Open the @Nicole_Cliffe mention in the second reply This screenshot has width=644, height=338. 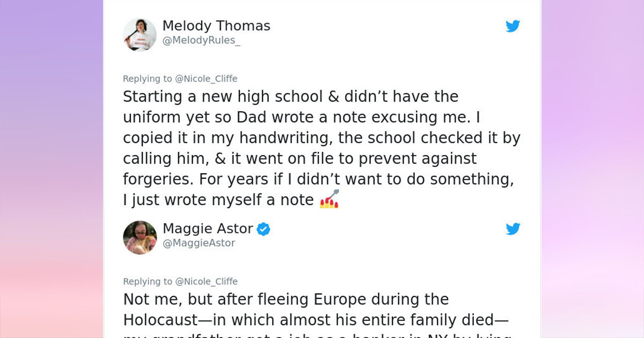point(206,281)
